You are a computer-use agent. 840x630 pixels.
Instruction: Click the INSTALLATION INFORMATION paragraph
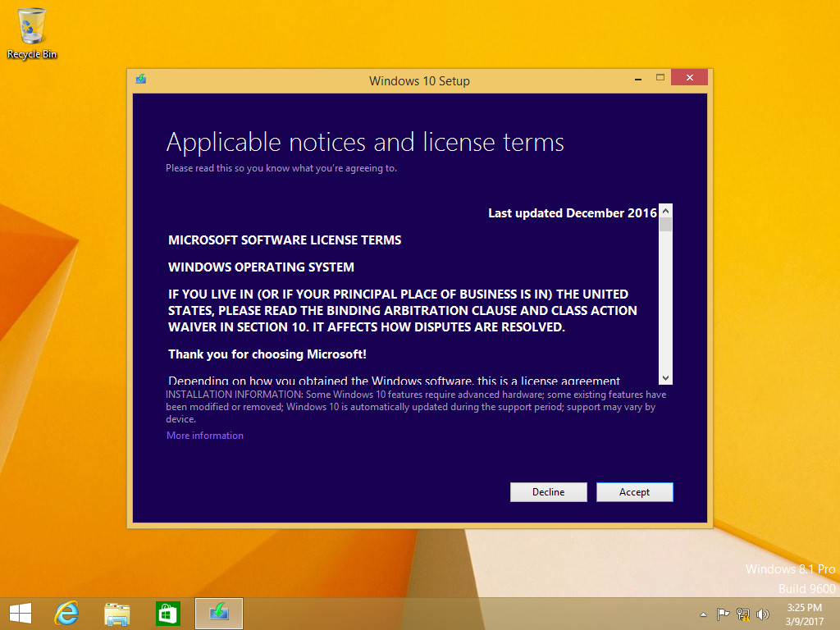[x=416, y=407]
